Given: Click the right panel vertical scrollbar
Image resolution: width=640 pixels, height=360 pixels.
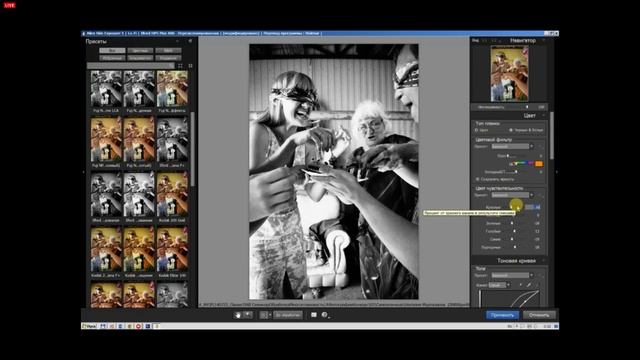Looking at the screenshot, I should coord(552,137).
